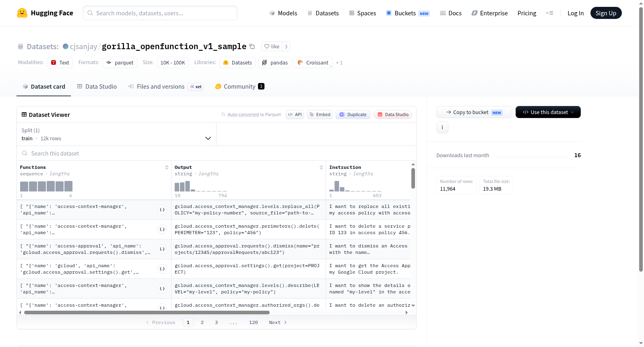The width and height of the screenshot is (644, 347).
Task: Open the API button
Action: coord(295,114)
